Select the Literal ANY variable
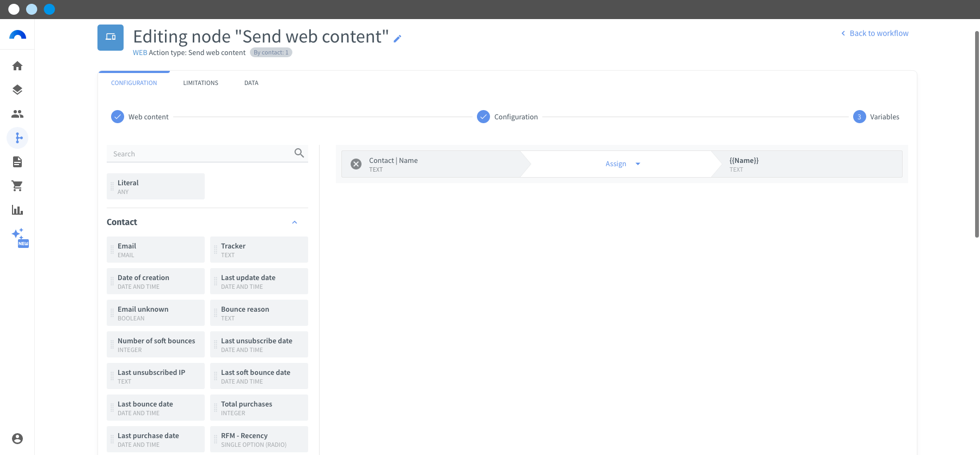Image resolution: width=980 pixels, height=455 pixels. pos(156,186)
